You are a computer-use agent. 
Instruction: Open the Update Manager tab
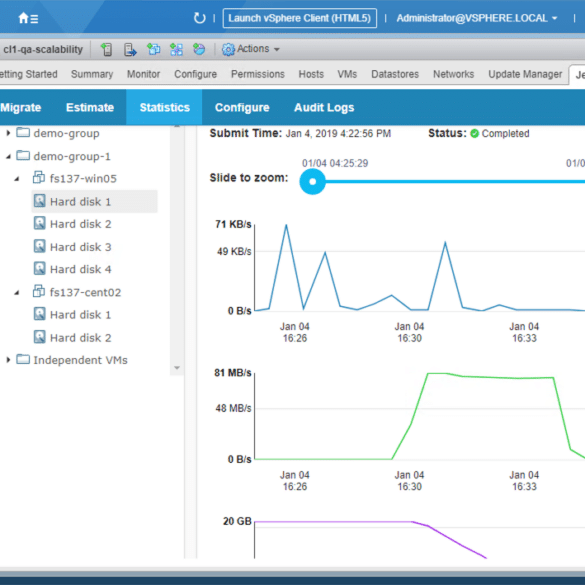coord(525,74)
